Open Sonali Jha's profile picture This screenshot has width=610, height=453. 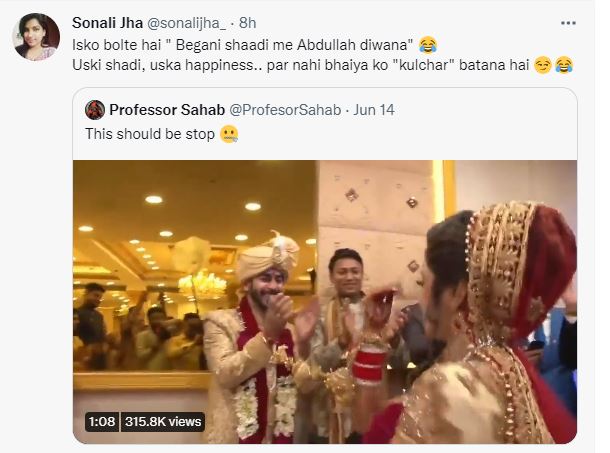click(36, 37)
